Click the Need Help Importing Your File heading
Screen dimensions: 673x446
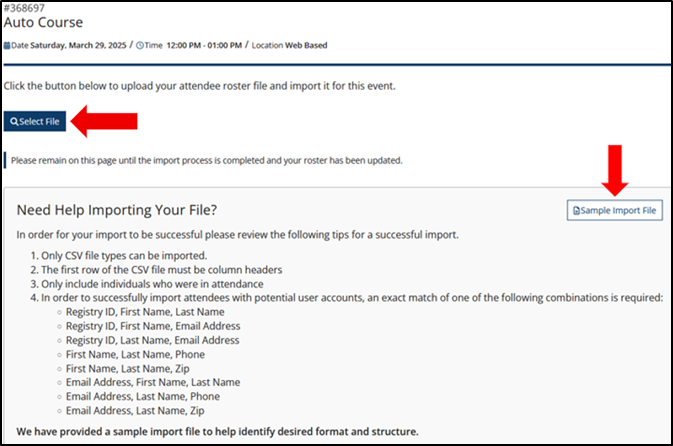[x=117, y=210]
